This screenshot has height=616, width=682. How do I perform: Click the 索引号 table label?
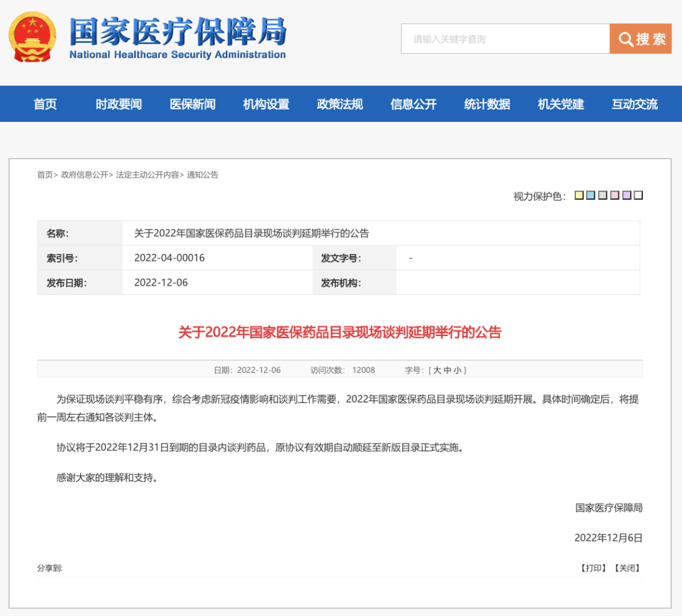[x=62, y=258]
